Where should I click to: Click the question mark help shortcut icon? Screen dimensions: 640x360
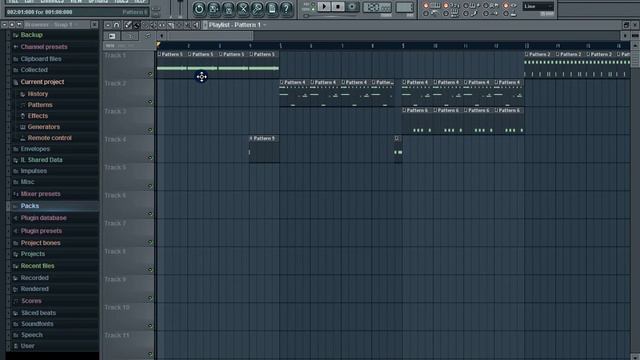tap(287, 9)
